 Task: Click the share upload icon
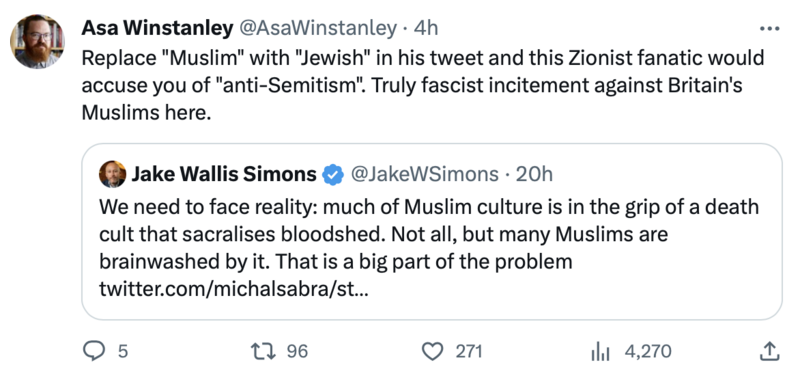(769, 351)
